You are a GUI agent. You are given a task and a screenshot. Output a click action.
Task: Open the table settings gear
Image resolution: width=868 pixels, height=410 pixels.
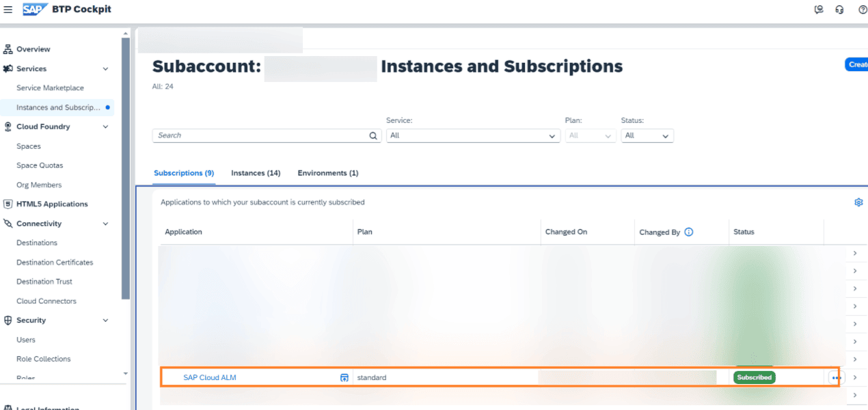click(858, 202)
